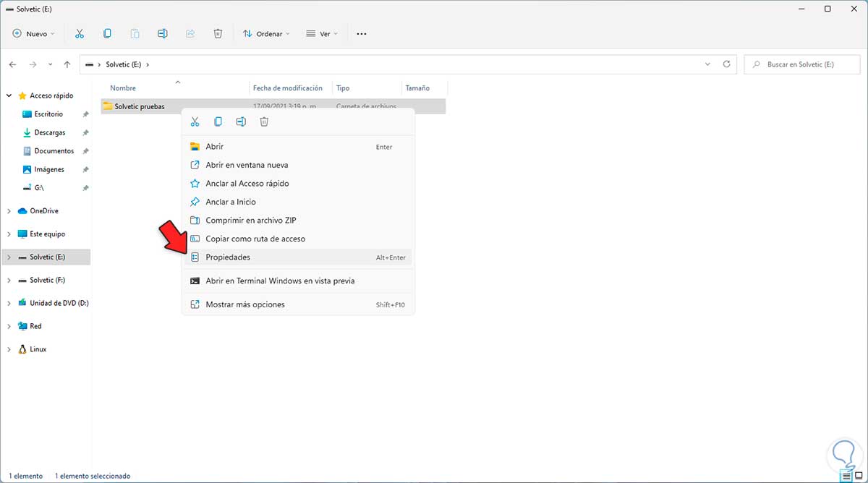Viewport: 868px width, 483px height.
Task: Click the Buscar en Solvetic (E:) search box
Action: pos(802,64)
